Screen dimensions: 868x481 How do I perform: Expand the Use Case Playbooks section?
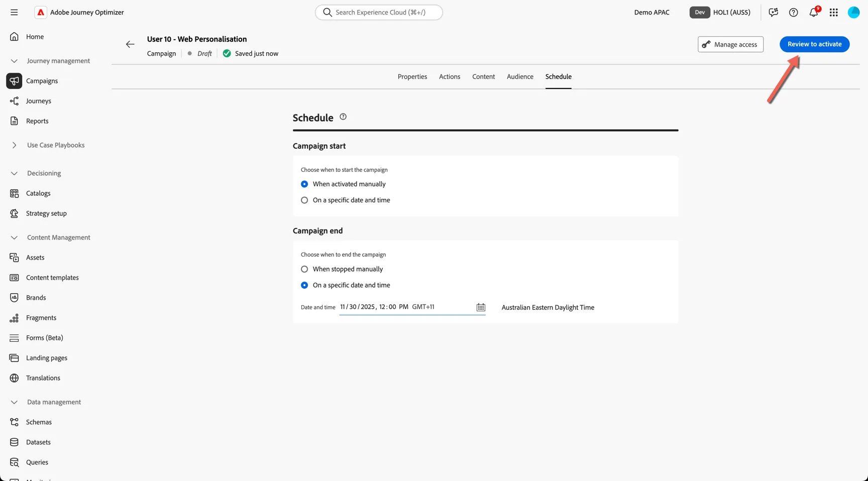point(14,145)
